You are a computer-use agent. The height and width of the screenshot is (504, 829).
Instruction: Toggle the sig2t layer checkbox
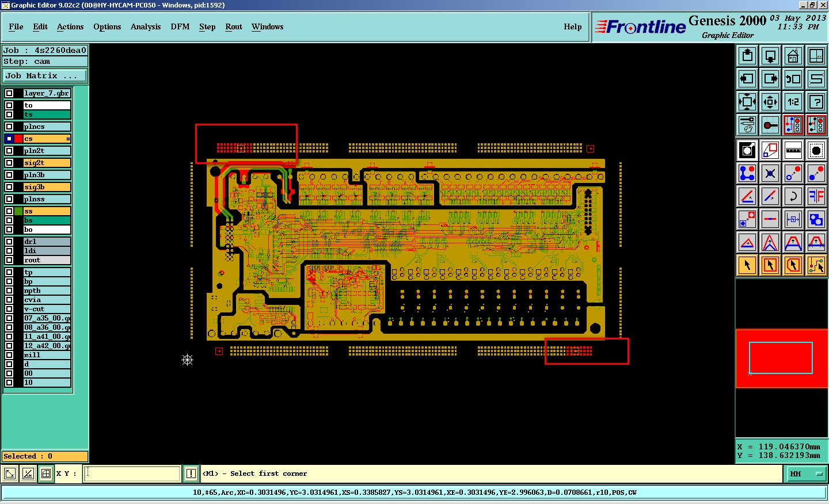[x=9, y=163]
